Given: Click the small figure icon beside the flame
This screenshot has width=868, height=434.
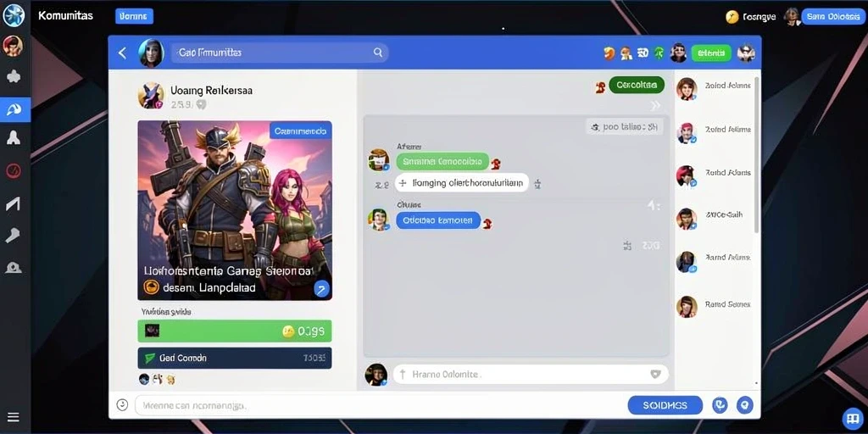Looking at the screenshot, I should coord(626,53).
